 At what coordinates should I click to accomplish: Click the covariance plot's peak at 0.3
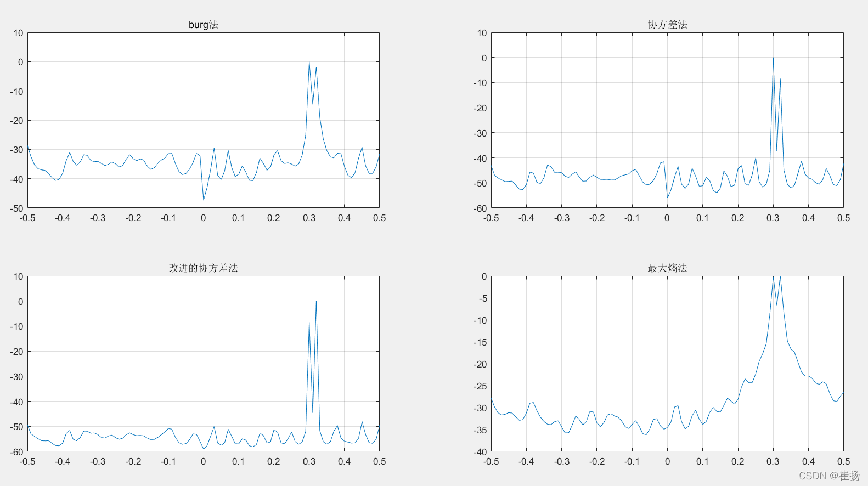[773, 58]
